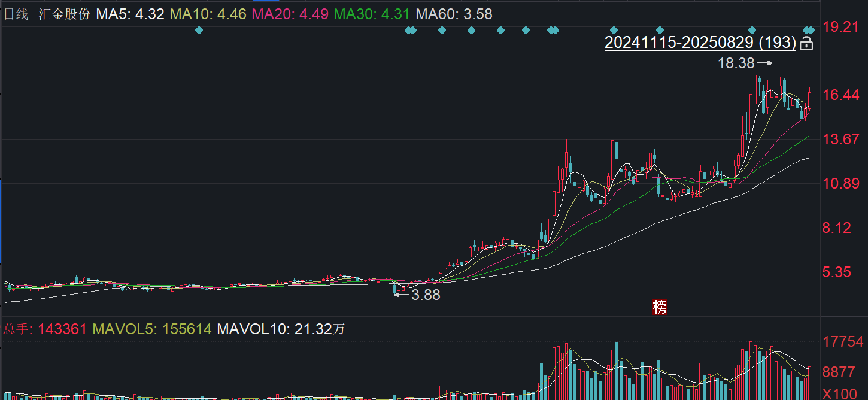Click the MAVOL10: 21.32万 label
This screenshot has height=400, width=868.
tap(281, 329)
